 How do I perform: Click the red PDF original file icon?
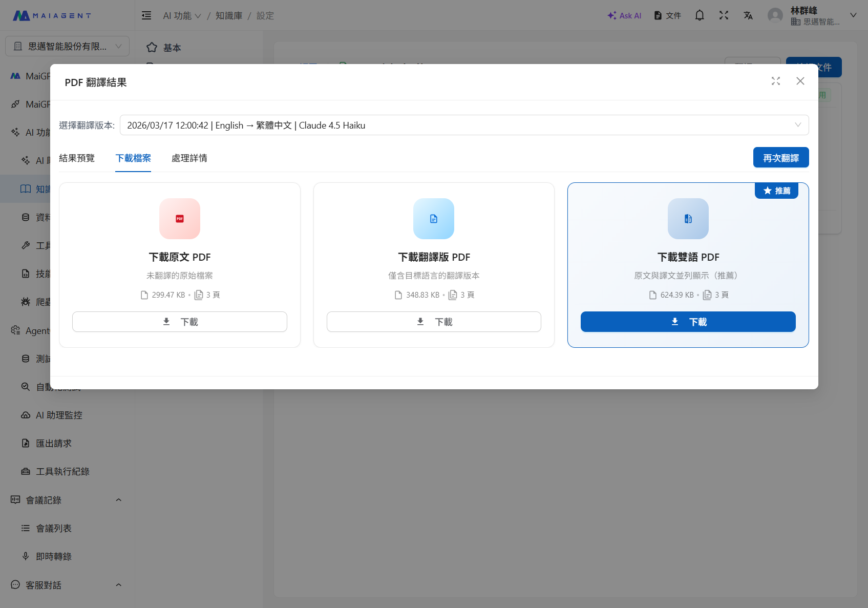point(179,219)
